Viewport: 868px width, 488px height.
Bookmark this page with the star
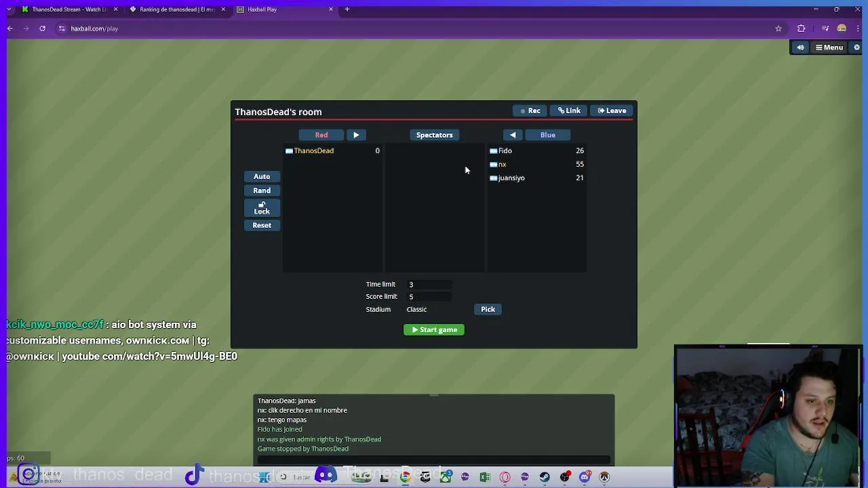tap(778, 28)
